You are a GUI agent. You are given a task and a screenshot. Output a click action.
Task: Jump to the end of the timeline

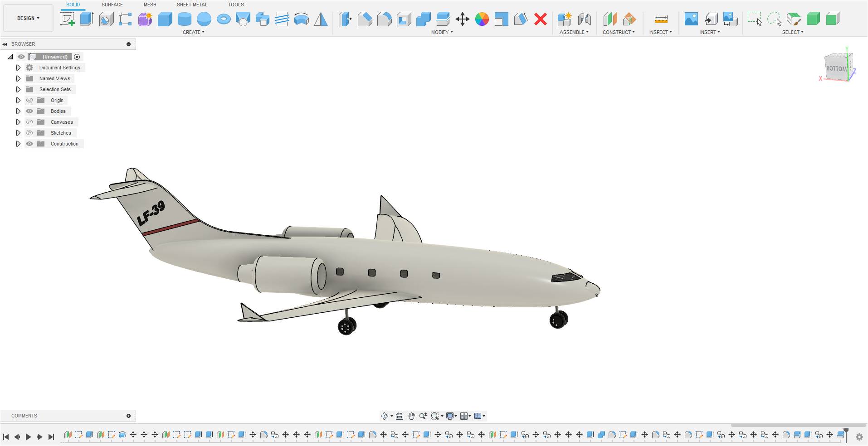coord(51,437)
